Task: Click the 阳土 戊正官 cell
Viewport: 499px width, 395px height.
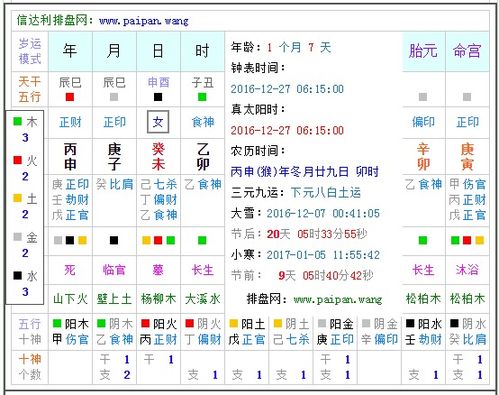Action: [x=247, y=332]
